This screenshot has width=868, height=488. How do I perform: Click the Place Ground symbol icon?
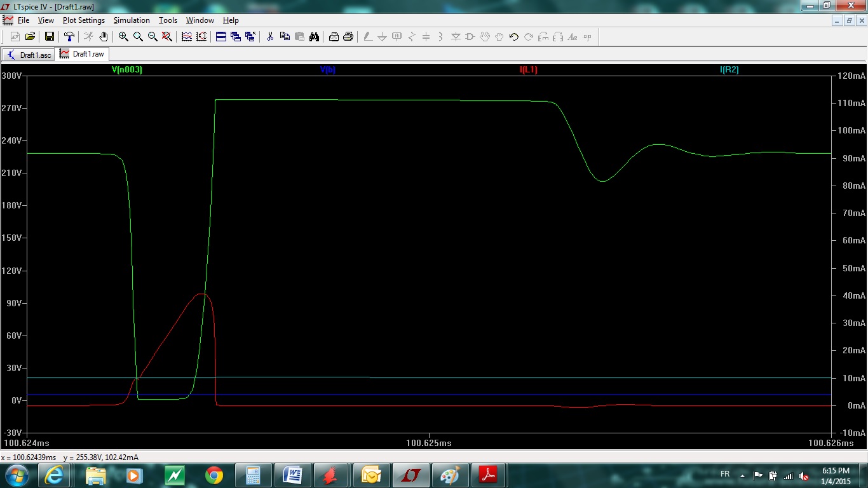[x=383, y=37]
